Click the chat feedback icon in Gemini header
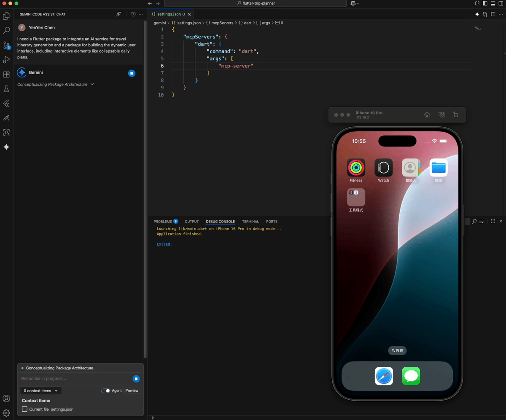The height and width of the screenshot is (420, 506). [x=119, y=14]
